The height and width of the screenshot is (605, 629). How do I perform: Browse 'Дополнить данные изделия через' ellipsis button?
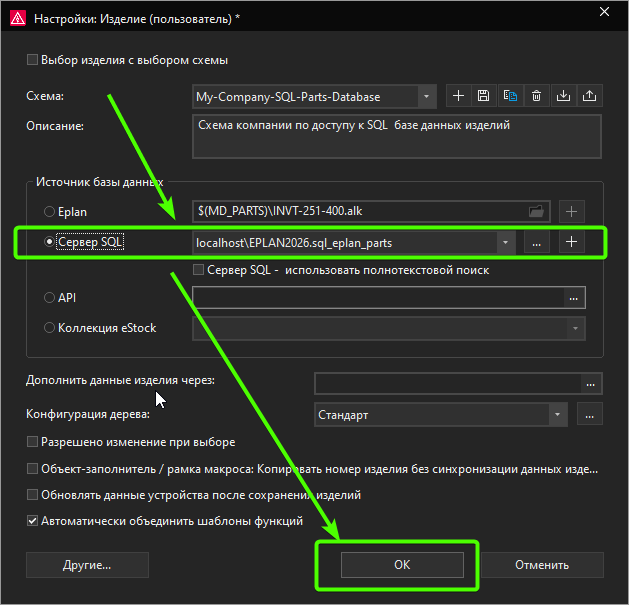pos(590,384)
